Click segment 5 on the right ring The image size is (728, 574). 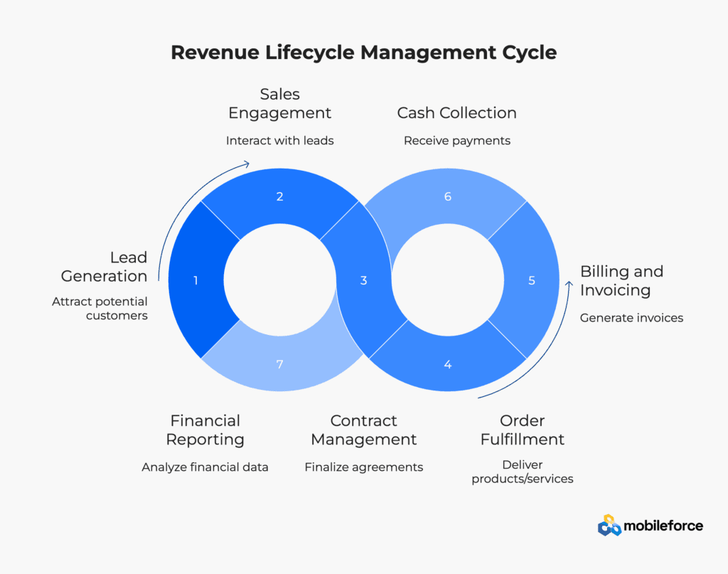[x=532, y=280]
